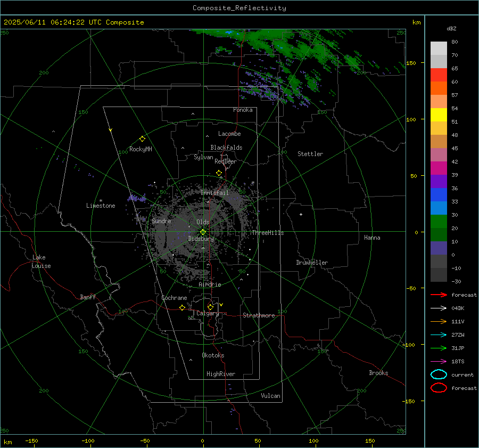The image size is (479, 448).
Task: Click the green 31JP arrow icon
Action: (439, 348)
